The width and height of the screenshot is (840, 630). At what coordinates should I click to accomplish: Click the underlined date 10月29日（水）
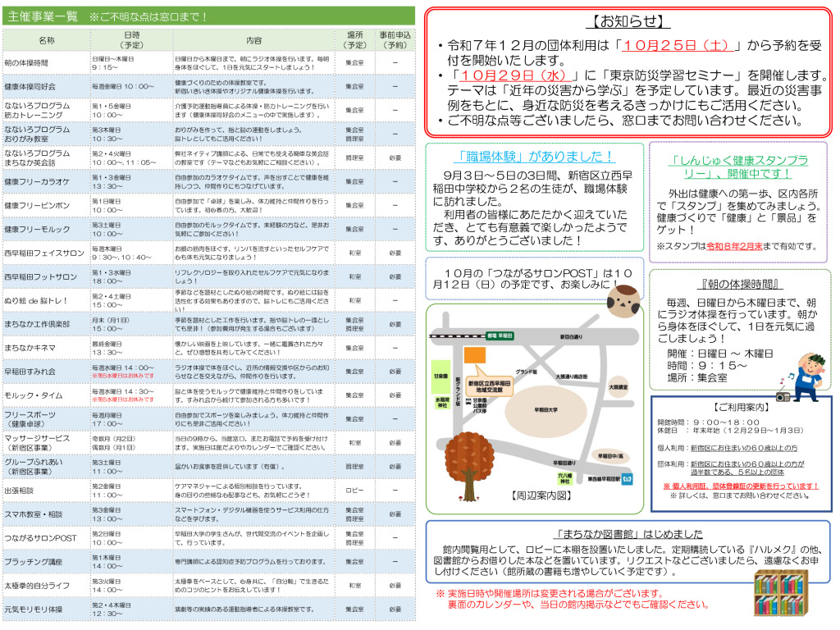click(504, 75)
